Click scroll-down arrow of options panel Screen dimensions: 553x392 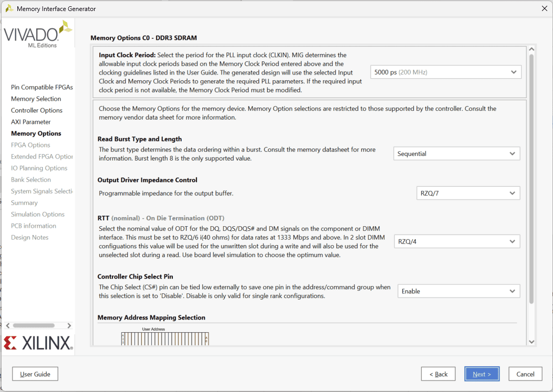531,342
